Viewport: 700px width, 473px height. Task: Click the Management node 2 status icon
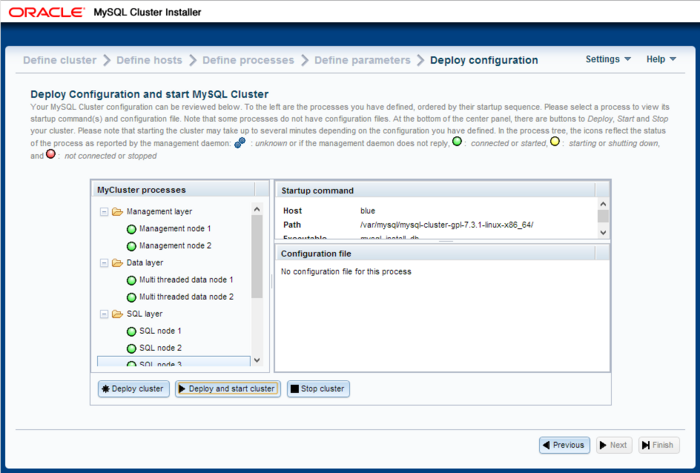(131, 246)
